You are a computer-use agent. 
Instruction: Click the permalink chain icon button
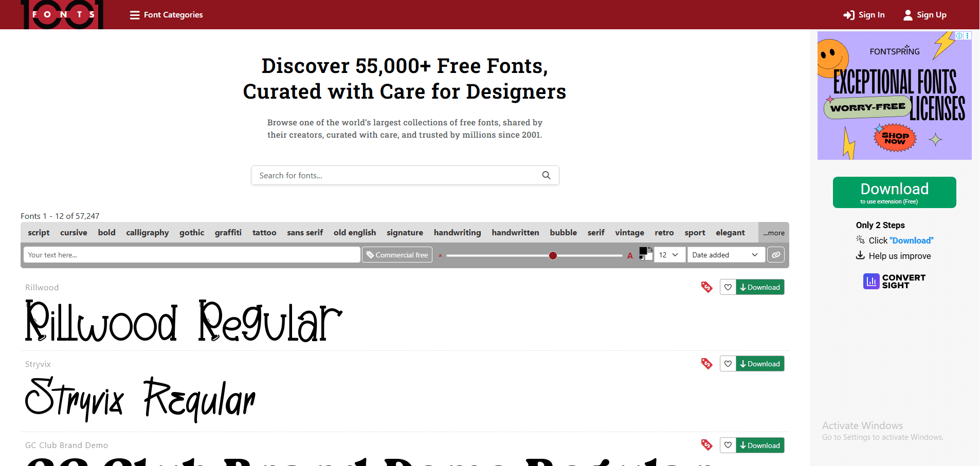point(776,255)
